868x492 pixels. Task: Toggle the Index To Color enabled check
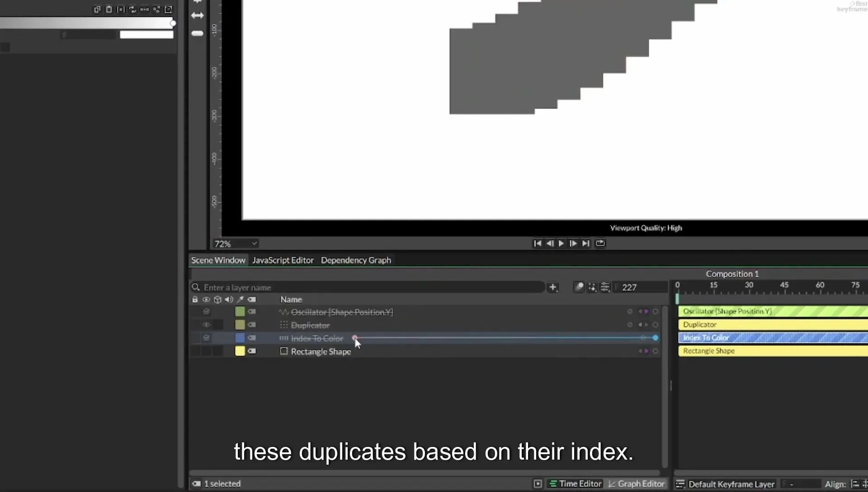(206, 338)
